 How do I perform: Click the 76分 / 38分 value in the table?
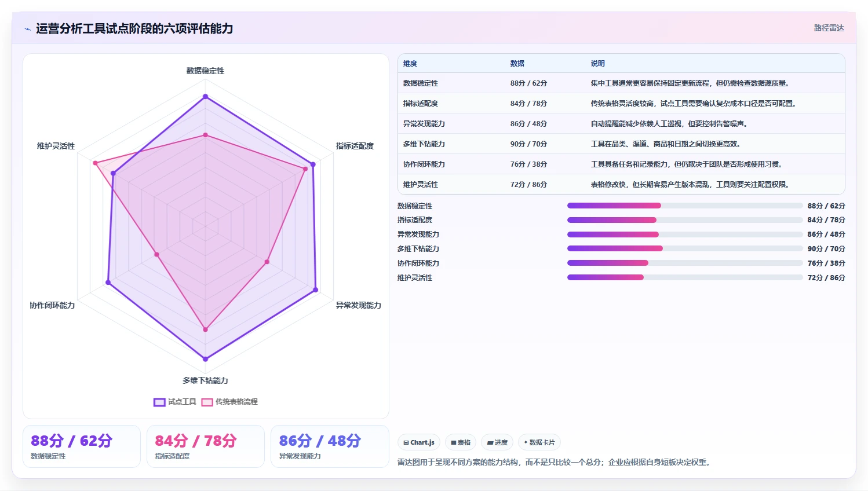pos(528,164)
